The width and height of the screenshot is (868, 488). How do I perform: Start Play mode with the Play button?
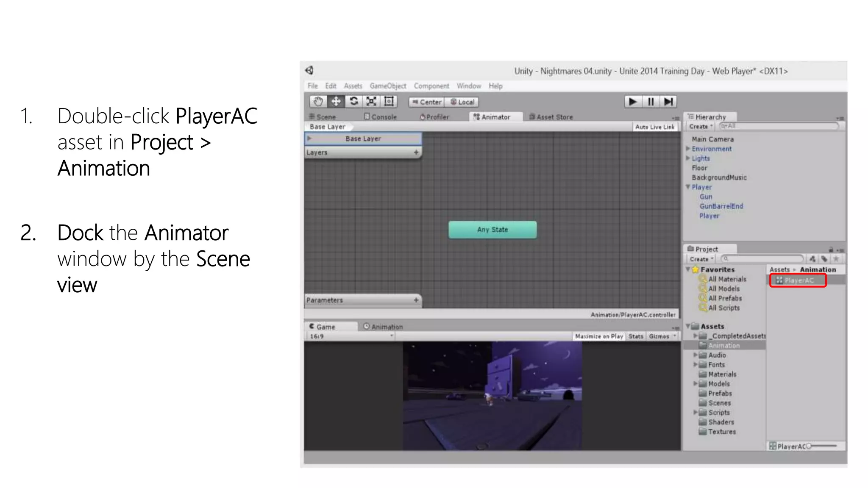633,102
